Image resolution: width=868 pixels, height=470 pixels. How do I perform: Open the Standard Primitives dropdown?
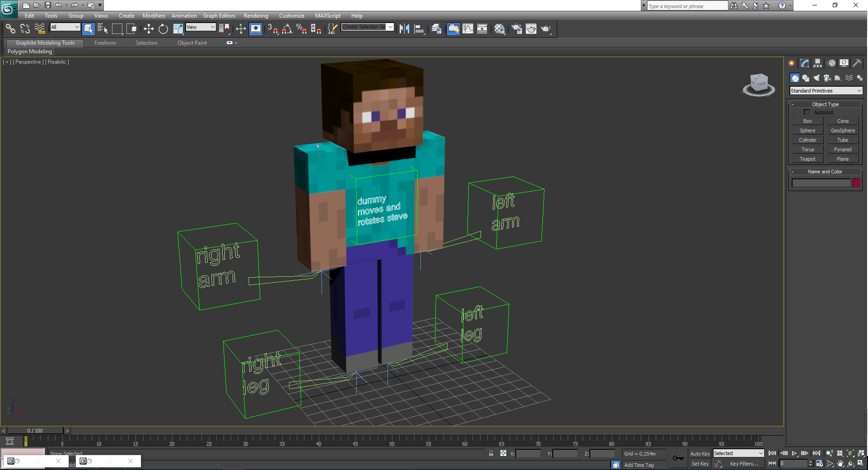[x=826, y=91]
